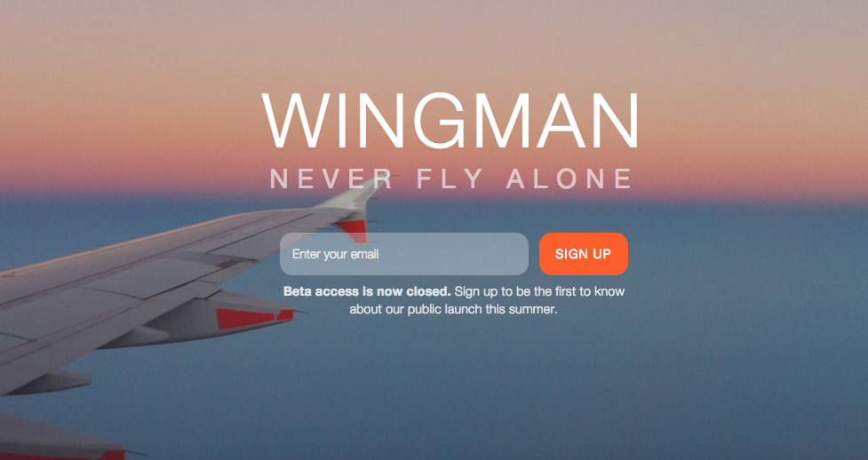Viewport: 868px width, 460px height.
Task: Click the word NEVER in the tagline
Action: click(x=331, y=178)
